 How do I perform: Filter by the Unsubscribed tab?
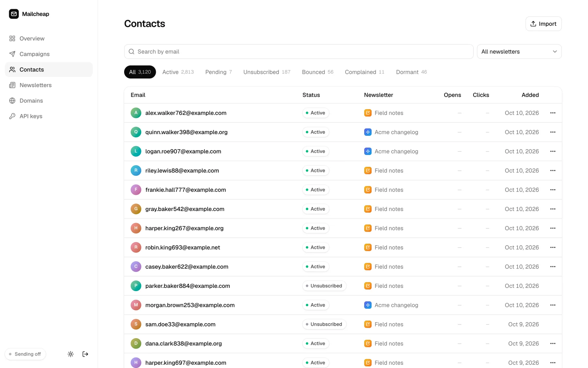tap(267, 72)
